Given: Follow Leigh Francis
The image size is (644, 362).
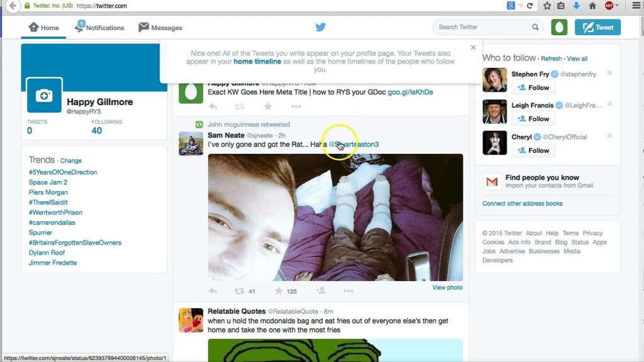Looking at the screenshot, I should (x=533, y=119).
